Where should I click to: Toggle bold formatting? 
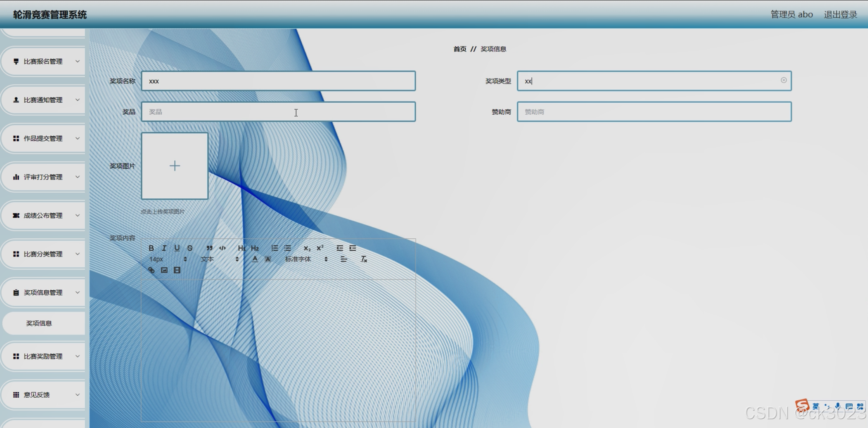coord(151,248)
